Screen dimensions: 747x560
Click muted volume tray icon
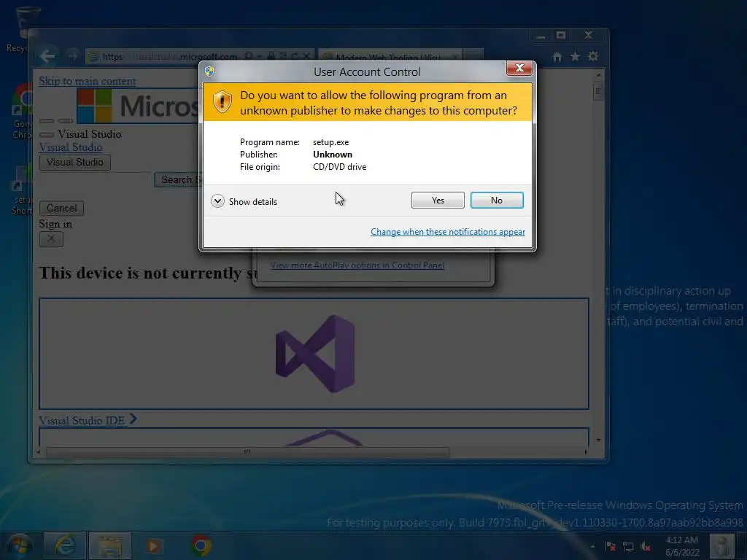pyautogui.click(x=646, y=547)
